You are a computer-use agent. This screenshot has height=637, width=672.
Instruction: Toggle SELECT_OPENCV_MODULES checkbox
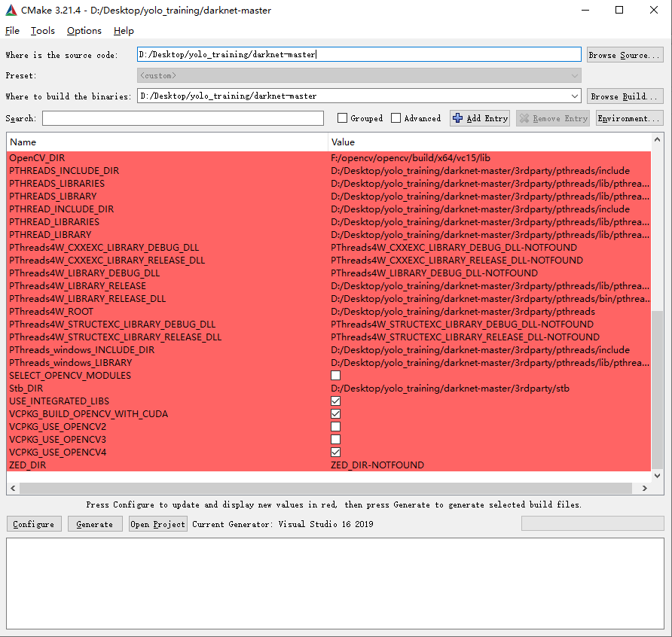335,376
